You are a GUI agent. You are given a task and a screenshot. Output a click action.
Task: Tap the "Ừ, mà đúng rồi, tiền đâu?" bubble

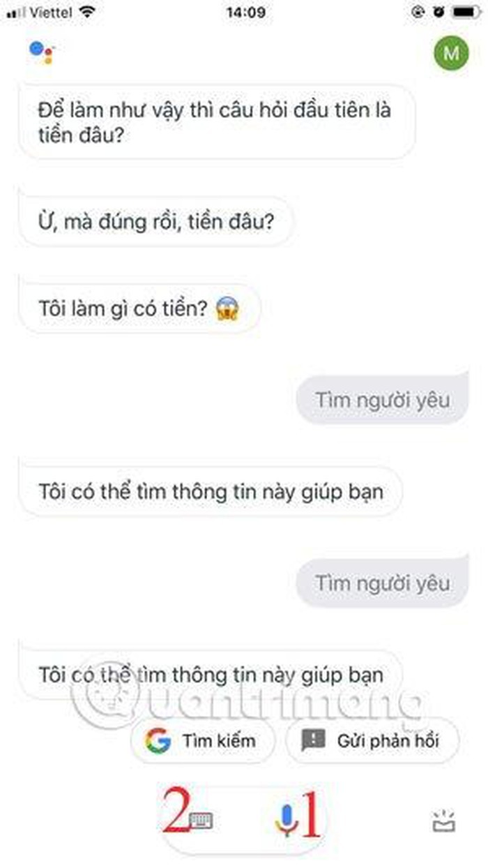click(x=156, y=222)
